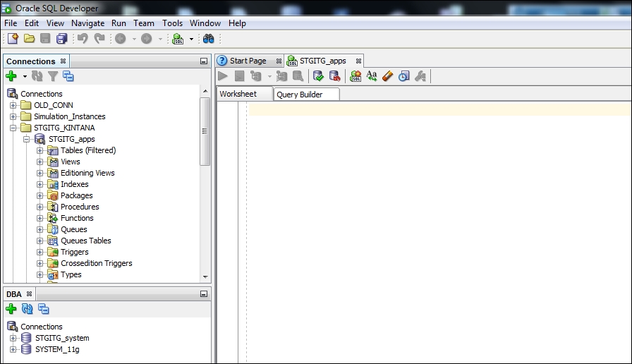Close the STGITG_apps worksheet tab
Image resolution: width=632 pixels, height=364 pixels.
tap(358, 61)
